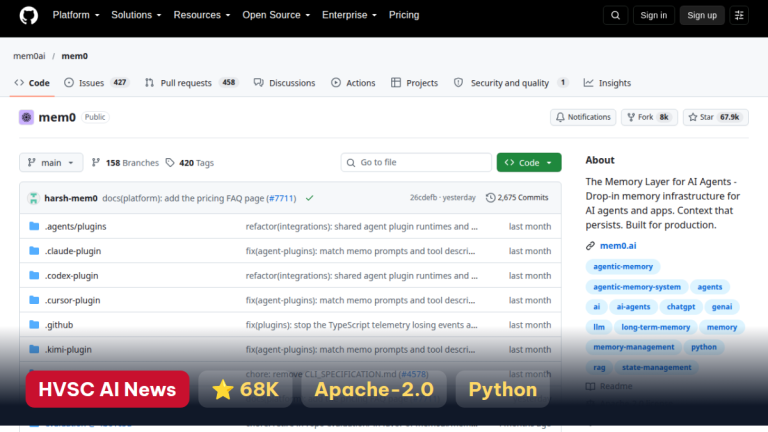Expand the Open Source menu
The width and height of the screenshot is (768, 432).
coord(276,15)
